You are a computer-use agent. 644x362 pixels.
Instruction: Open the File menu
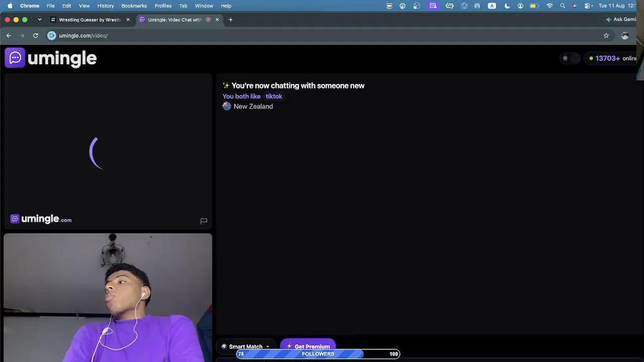coord(51,6)
